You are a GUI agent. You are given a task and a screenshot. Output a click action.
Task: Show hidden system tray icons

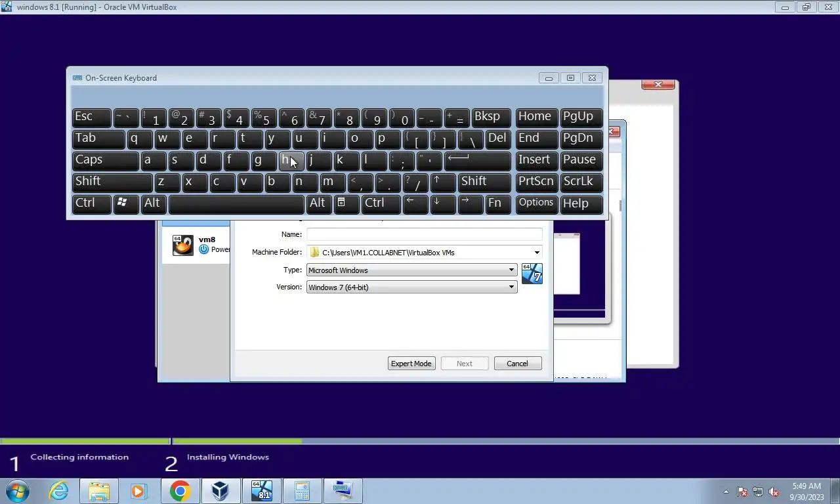pos(726,492)
